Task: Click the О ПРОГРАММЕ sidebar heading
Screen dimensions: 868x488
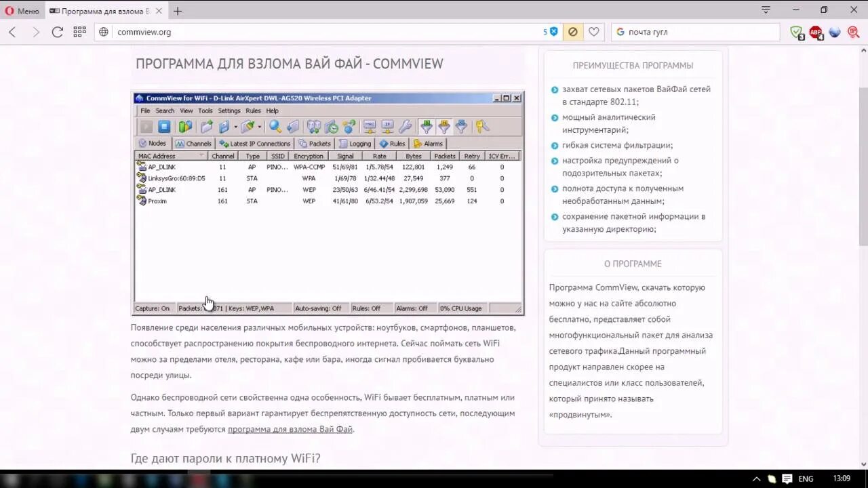Action: (x=633, y=264)
